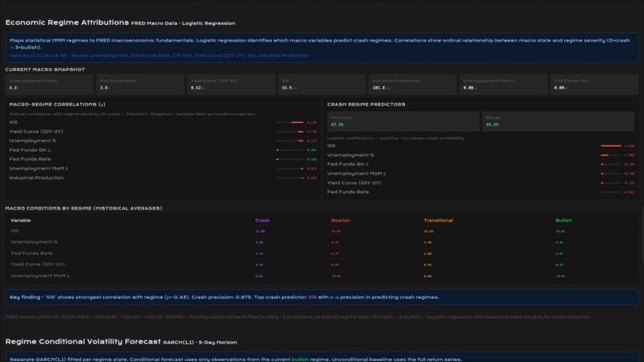Click VIX row in the historical averages table

point(322,231)
